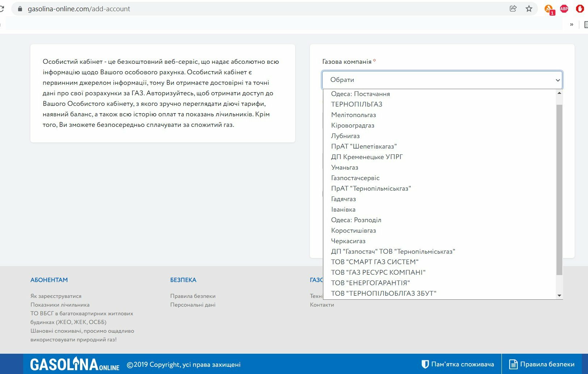Click the dropdown list scroll up arrow
Screen dimensions: 588x374
pos(559,93)
